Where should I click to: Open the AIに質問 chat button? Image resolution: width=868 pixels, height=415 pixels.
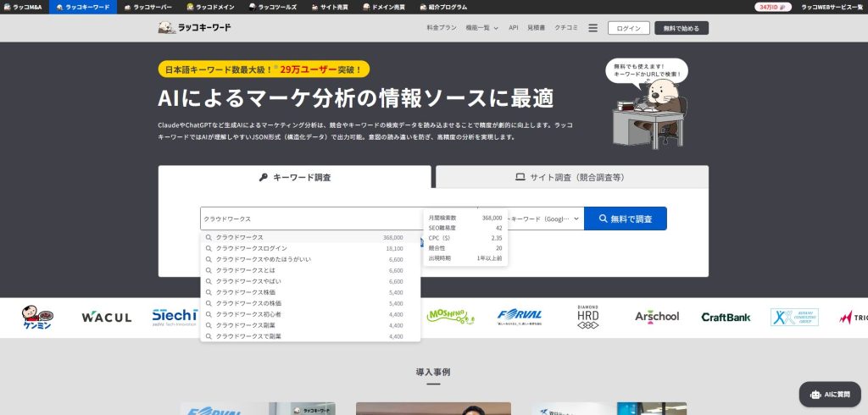click(830, 395)
